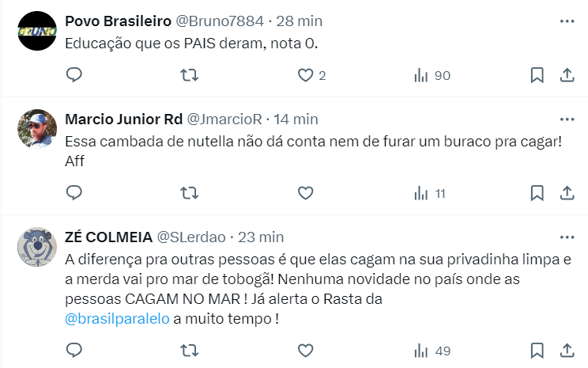Image resolution: width=588 pixels, height=368 pixels.
Task: Open more options for ZÉ COLMEIA tweet
Action: coord(566,237)
